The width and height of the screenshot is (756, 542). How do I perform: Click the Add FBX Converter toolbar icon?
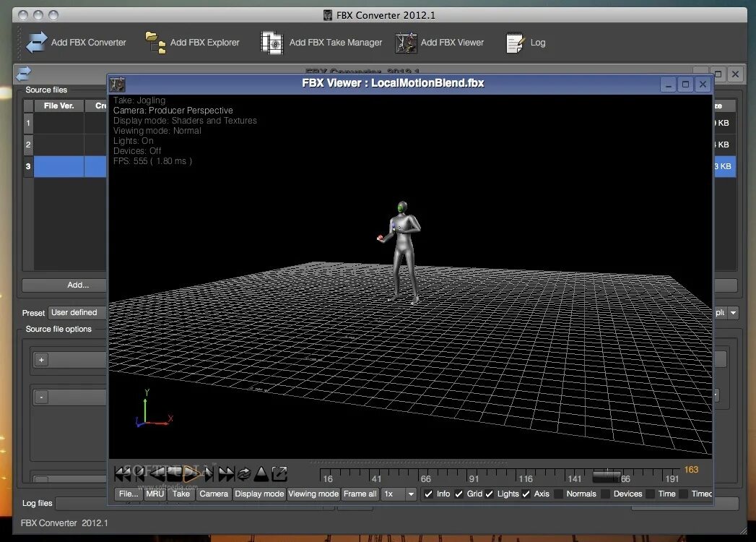point(37,43)
